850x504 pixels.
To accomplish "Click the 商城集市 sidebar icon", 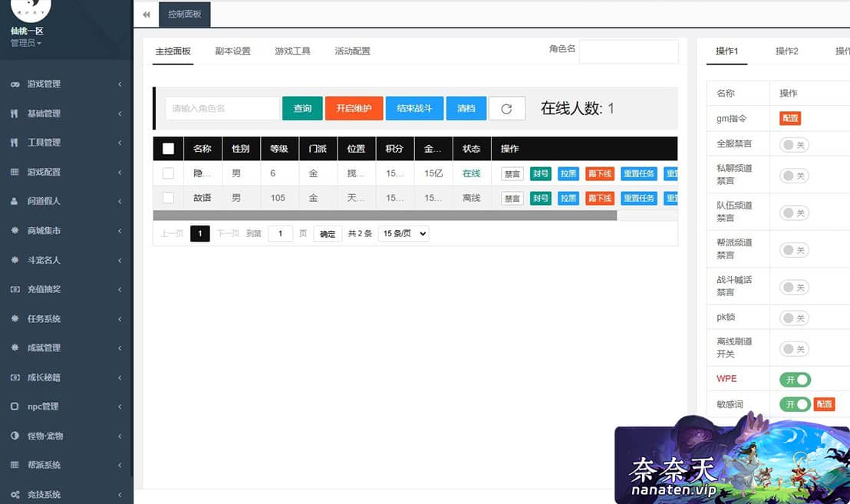I will point(15,230).
